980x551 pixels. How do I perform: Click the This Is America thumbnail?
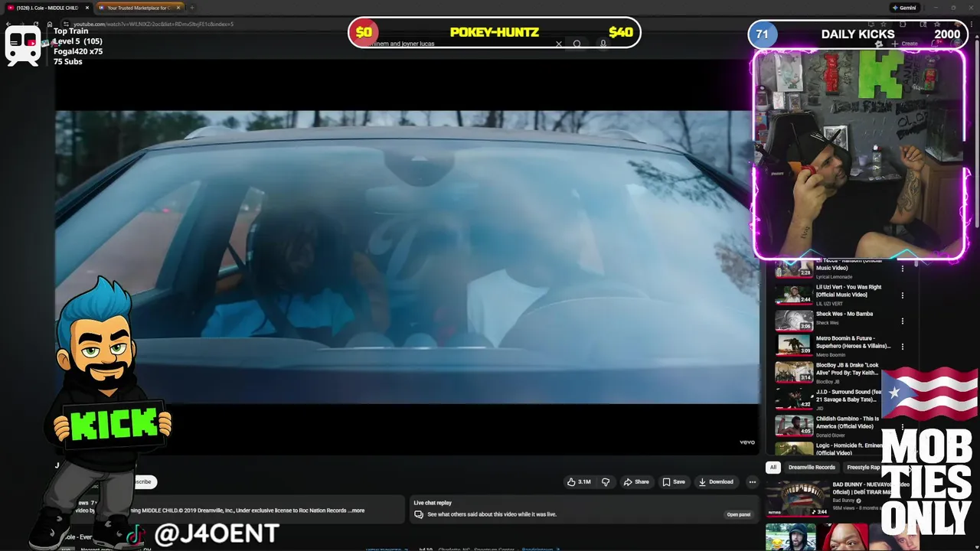tap(794, 425)
